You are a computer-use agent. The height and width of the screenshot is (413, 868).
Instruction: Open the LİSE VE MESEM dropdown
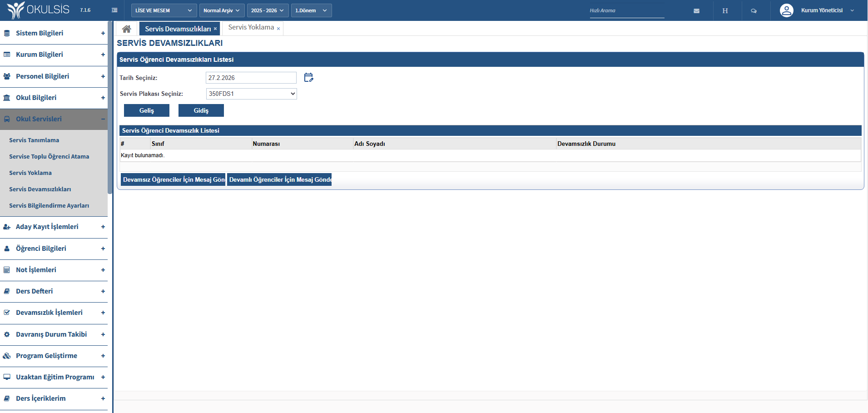pyautogui.click(x=164, y=10)
